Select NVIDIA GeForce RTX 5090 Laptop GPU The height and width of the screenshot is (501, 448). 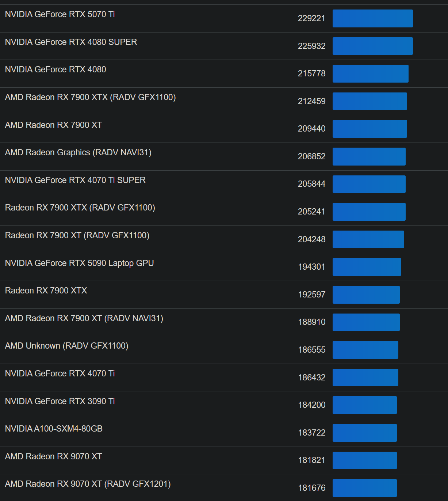(x=80, y=263)
